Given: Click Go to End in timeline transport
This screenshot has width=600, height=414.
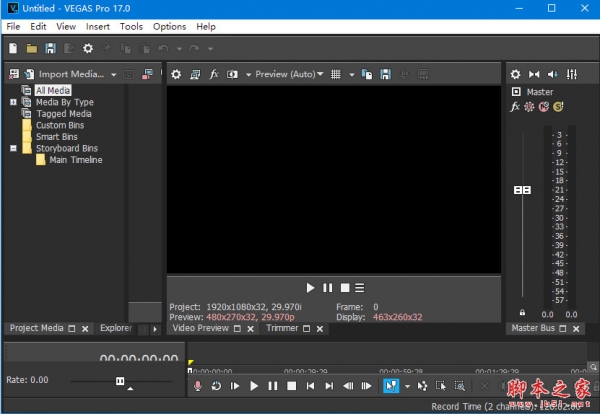Looking at the screenshot, I should point(329,386).
